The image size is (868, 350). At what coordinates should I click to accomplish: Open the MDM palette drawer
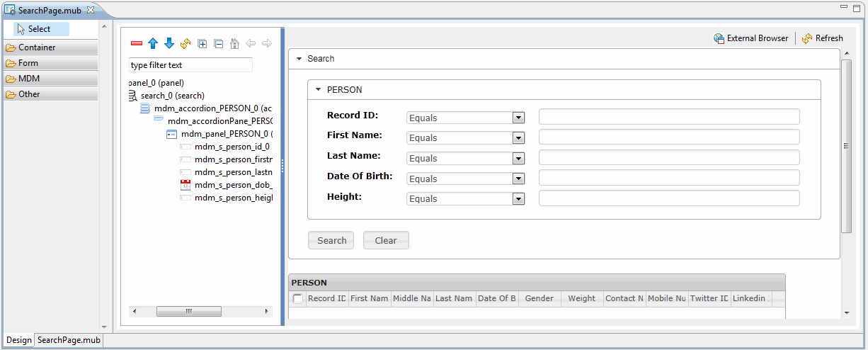pos(51,79)
